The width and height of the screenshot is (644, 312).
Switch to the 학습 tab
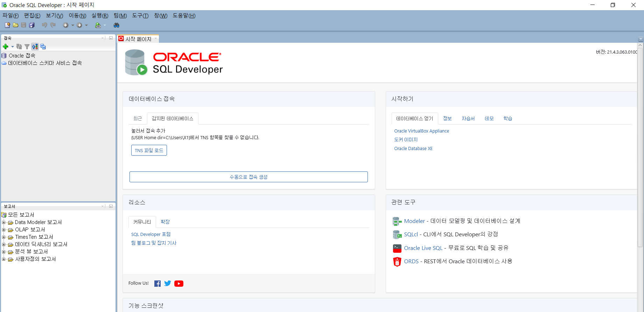[508, 118]
